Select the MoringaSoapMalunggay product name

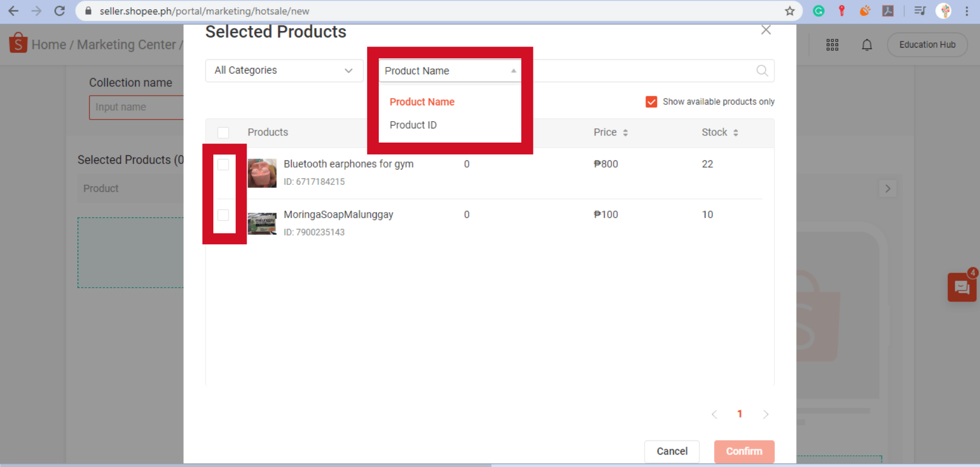click(x=338, y=215)
